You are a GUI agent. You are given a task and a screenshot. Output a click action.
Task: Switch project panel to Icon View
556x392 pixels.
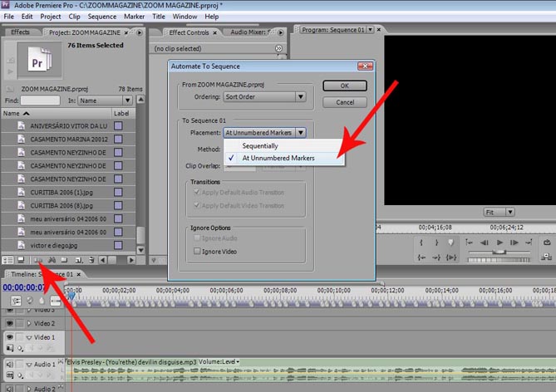[x=21, y=261]
